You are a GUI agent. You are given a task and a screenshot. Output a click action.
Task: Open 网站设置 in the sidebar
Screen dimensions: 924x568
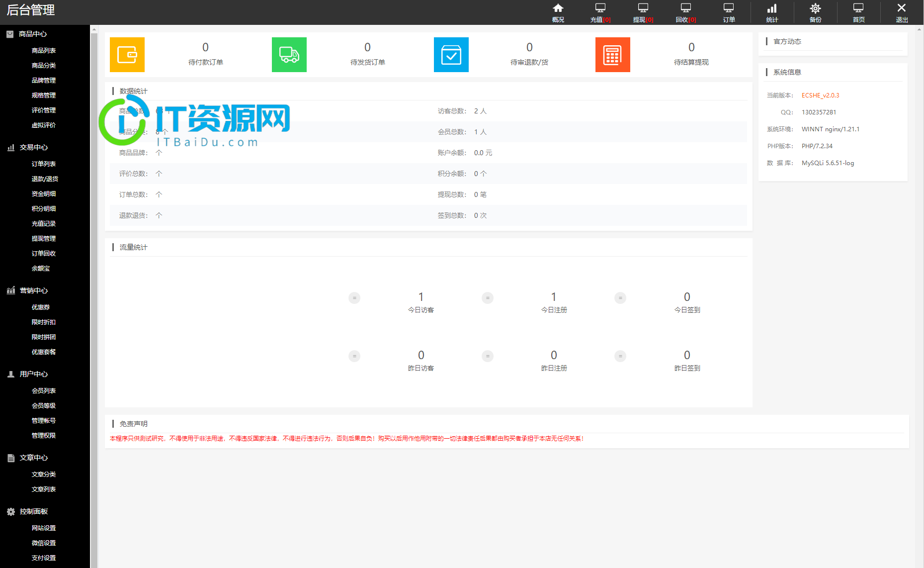[44, 528]
